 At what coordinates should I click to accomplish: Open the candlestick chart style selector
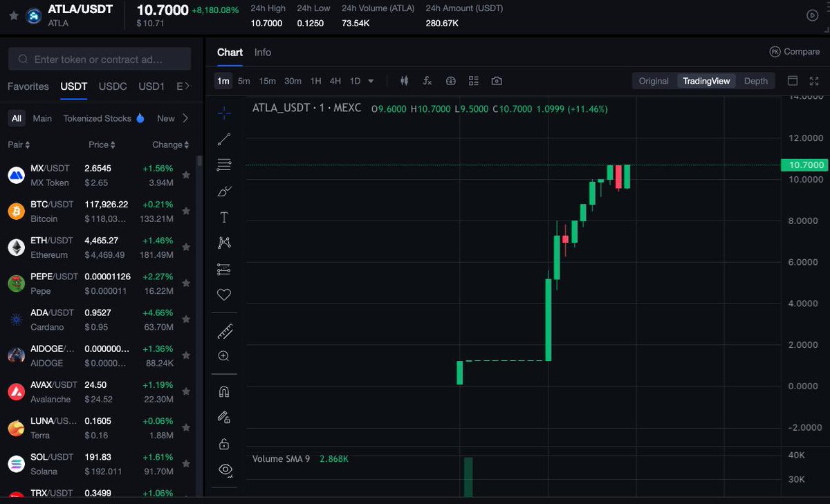[404, 81]
